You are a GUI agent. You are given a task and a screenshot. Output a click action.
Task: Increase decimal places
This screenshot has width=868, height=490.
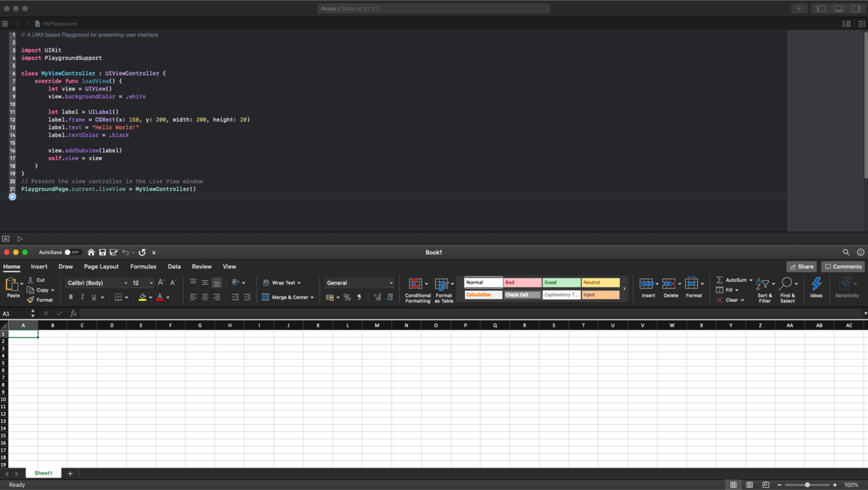click(378, 297)
